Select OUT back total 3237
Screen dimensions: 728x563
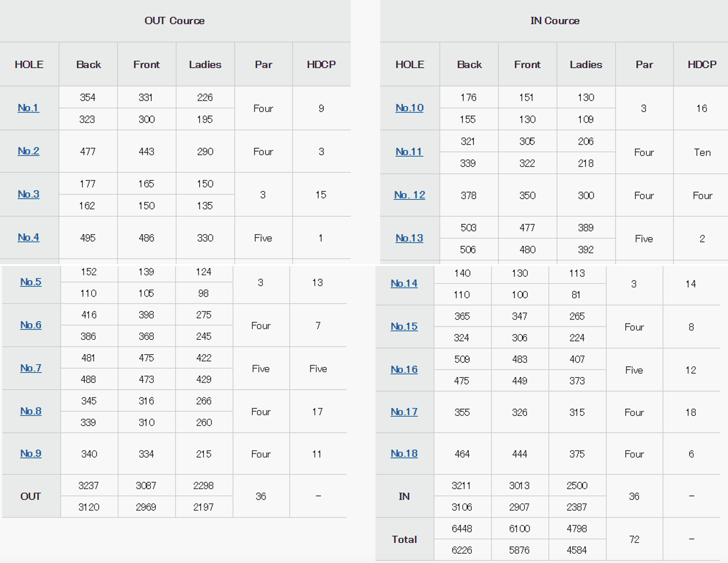pyautogui.click(x=89, y=486)
